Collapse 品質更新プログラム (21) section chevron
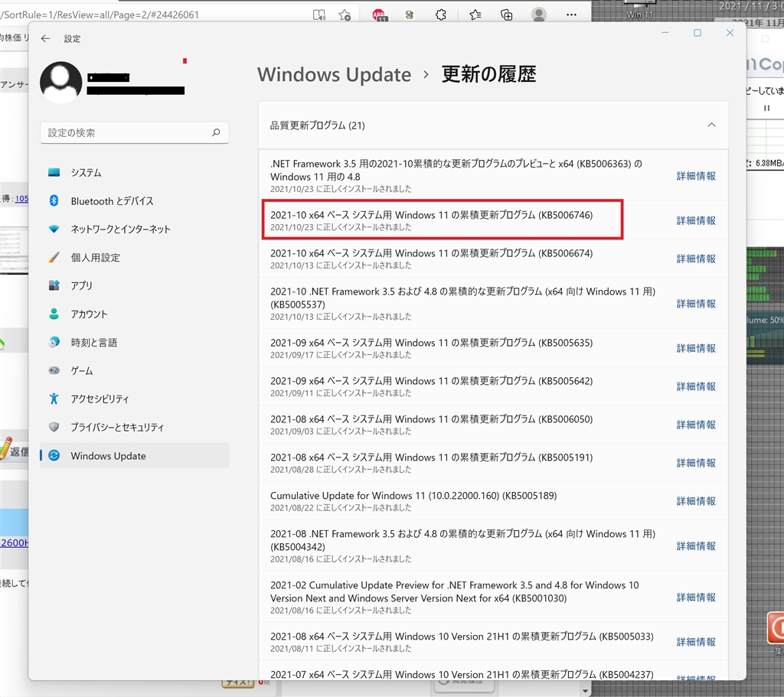The height and width of the screenshot is (697, 784). [x=711, y=125]
